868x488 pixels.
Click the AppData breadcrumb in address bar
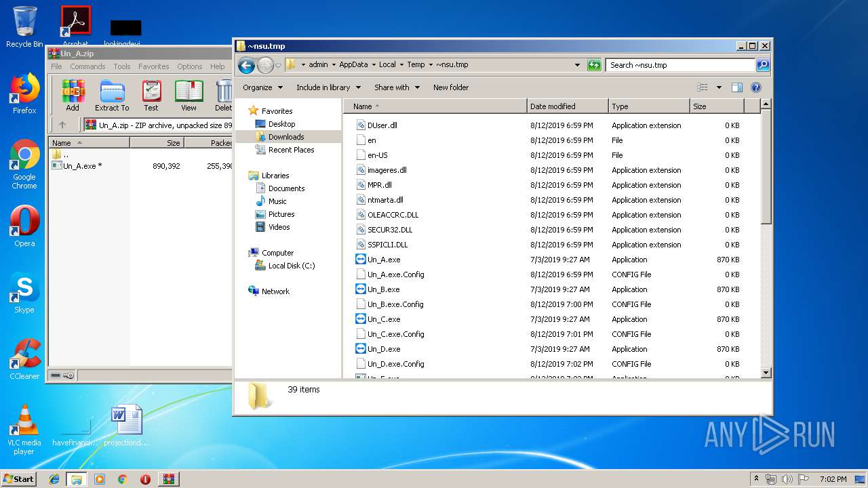point(353,65)
